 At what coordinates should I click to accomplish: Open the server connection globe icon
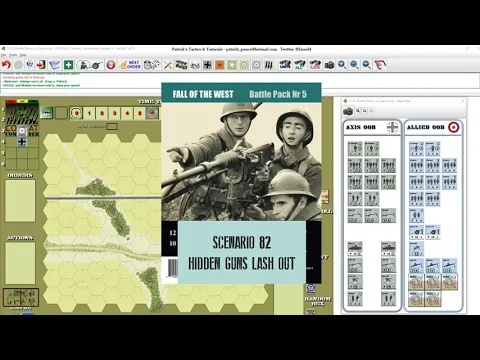point(30,65)
